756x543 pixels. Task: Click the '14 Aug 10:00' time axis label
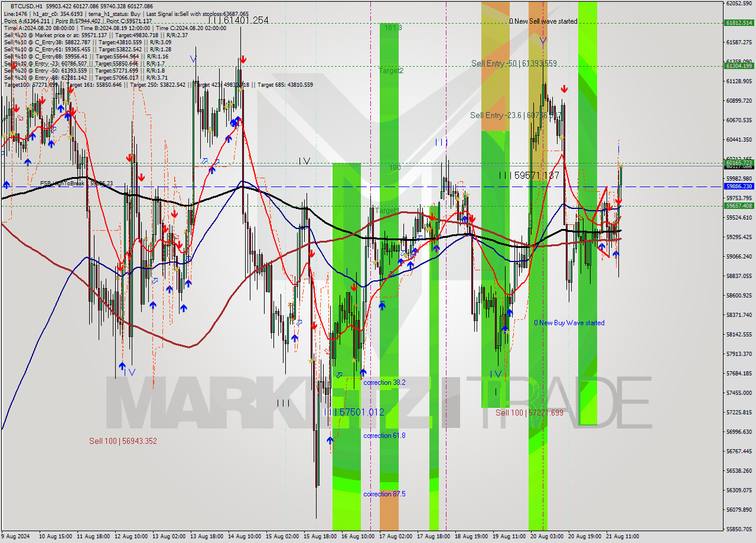245,537
